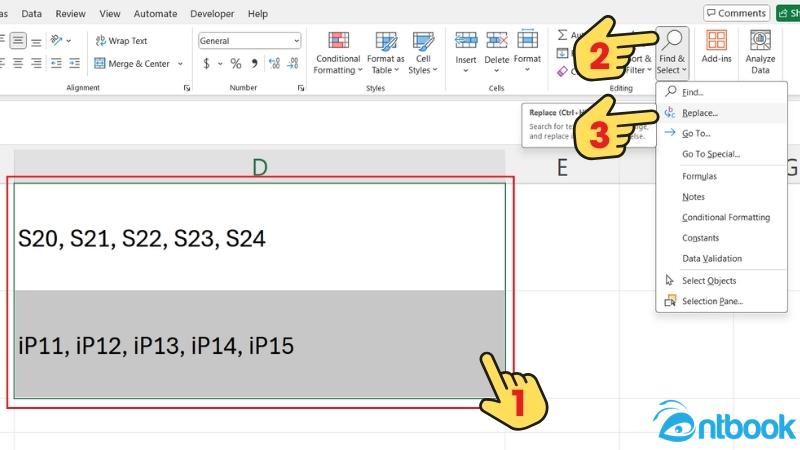Open the Help tab
Screen dimensions: 800x450
click(x=258, y=14)
